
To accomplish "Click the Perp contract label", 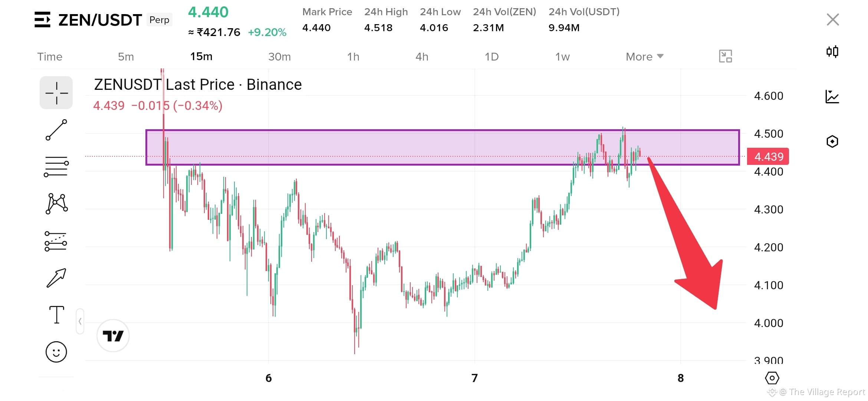I will 160,20.
